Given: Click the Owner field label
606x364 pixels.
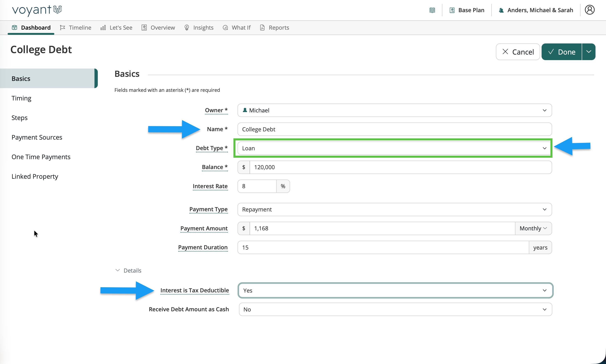Looking at the screenshot, I should [x=216, y=110].
